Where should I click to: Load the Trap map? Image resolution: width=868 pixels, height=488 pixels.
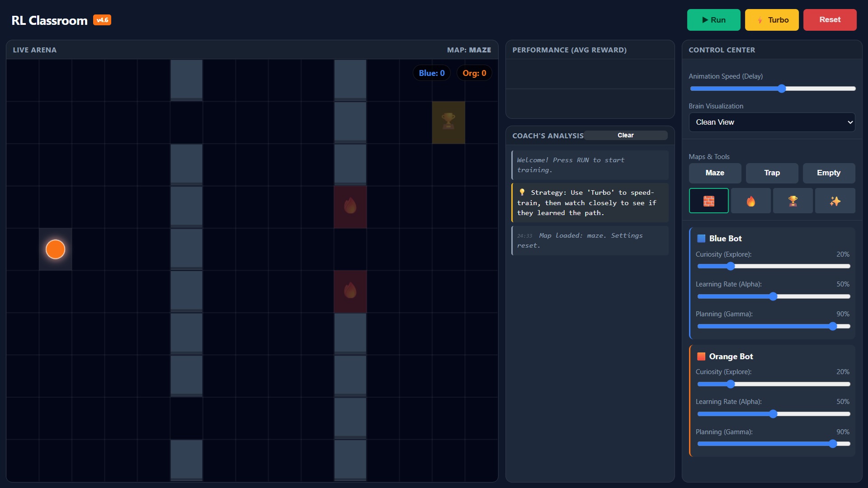click(x=772, y=173)
